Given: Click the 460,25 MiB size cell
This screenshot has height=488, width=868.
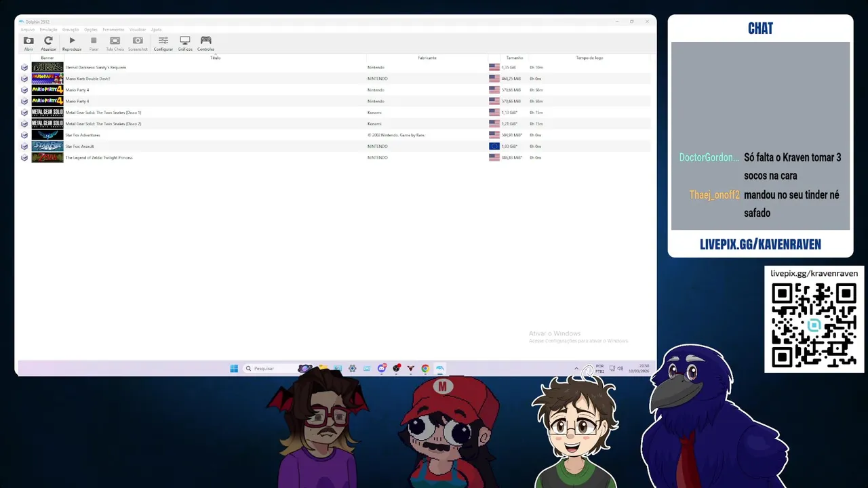Looking at the screenshot, I should pyautogui.click(x=511, y=79).
